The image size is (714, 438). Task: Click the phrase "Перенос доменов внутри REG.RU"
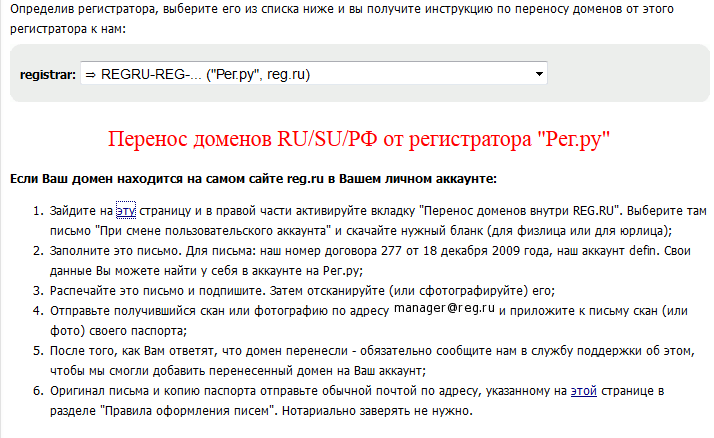[518, 211]
